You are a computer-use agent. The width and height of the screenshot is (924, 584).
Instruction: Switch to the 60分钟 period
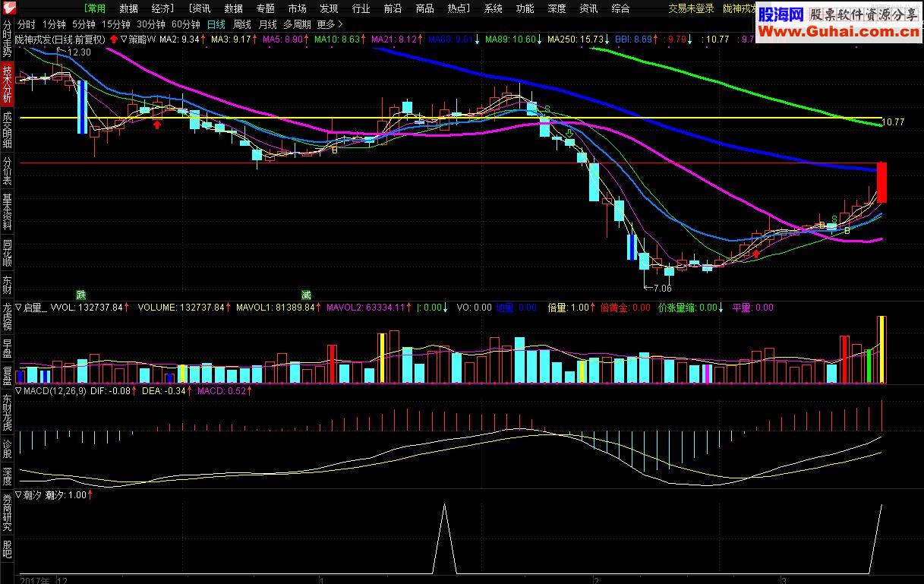pos(186,24)
